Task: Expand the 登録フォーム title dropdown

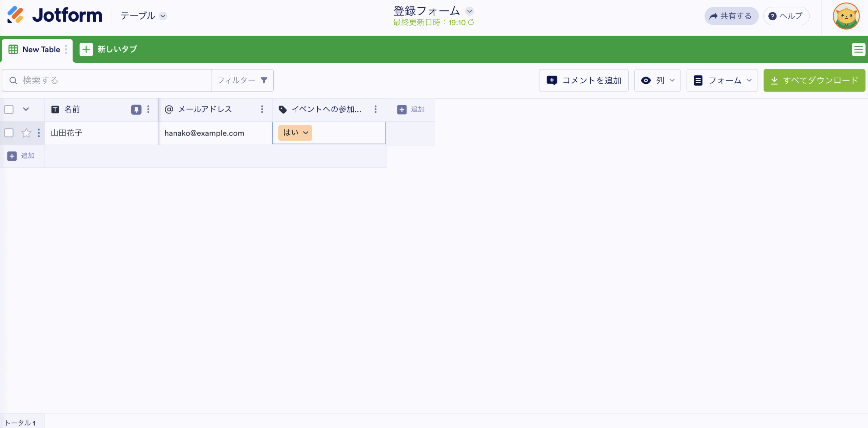Action: click(469, 11)
